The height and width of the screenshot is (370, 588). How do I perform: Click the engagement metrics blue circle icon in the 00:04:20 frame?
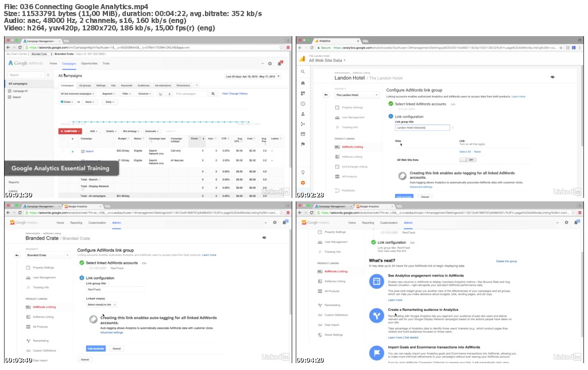377,281
